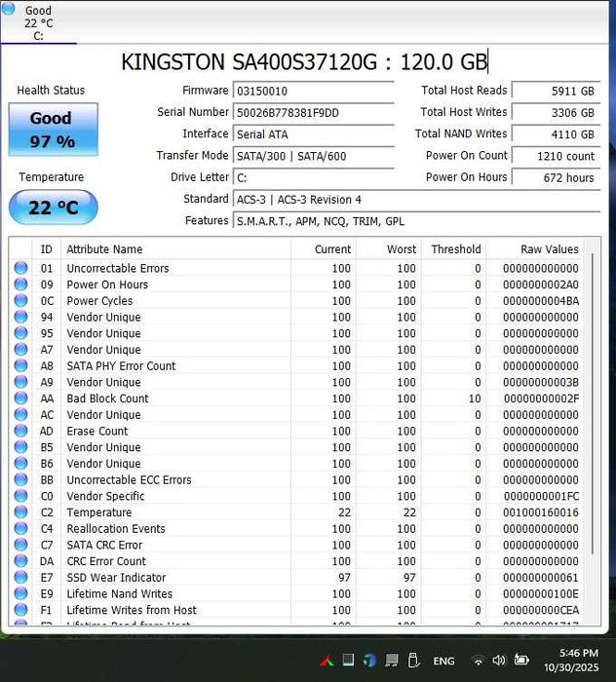Image resolution: width=616 pixels, height=682 pixels.
Task: Click the Standard field showing ACS-3 Revision 4
Action: 416,200
